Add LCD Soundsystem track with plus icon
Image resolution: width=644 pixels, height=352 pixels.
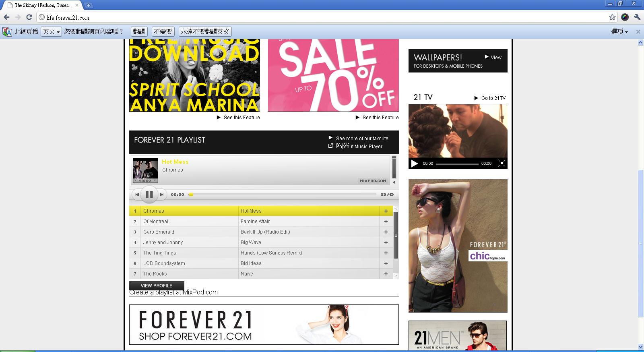coord(386,263)
